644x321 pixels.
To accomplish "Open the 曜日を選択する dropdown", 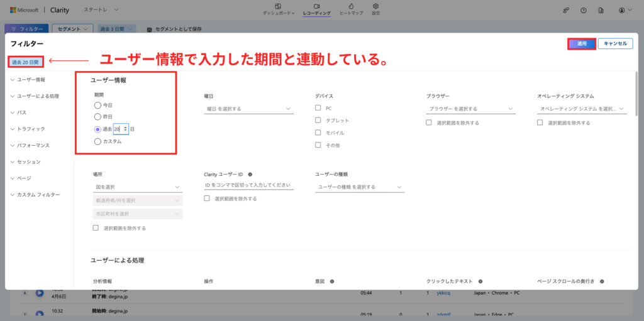I will 248,109.
